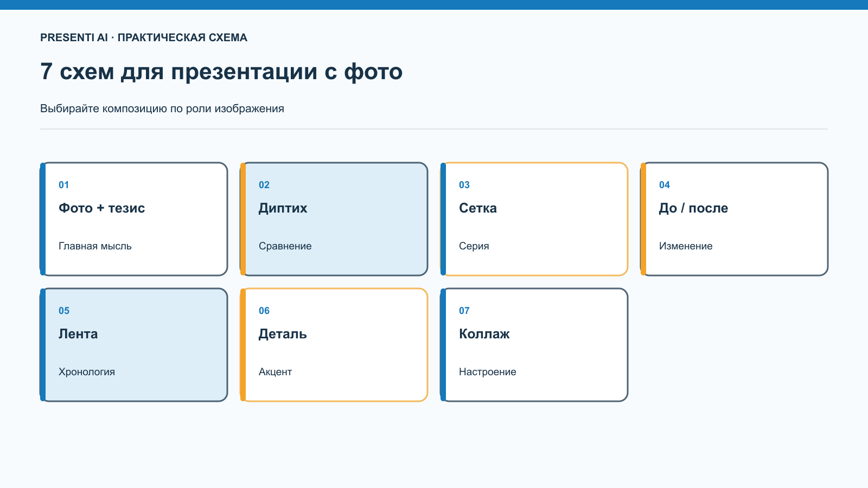The height and width of the screenshot is (488, 868).
Task: Click number 05 label
Action: pyautogui.click(x=64, y=311)
